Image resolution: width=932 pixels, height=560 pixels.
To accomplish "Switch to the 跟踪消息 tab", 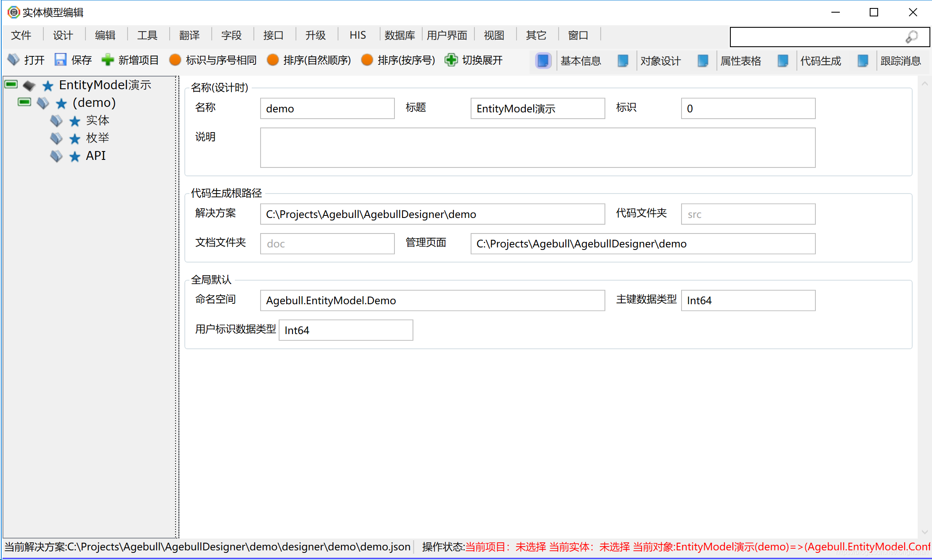I will (x=901, y=61).
